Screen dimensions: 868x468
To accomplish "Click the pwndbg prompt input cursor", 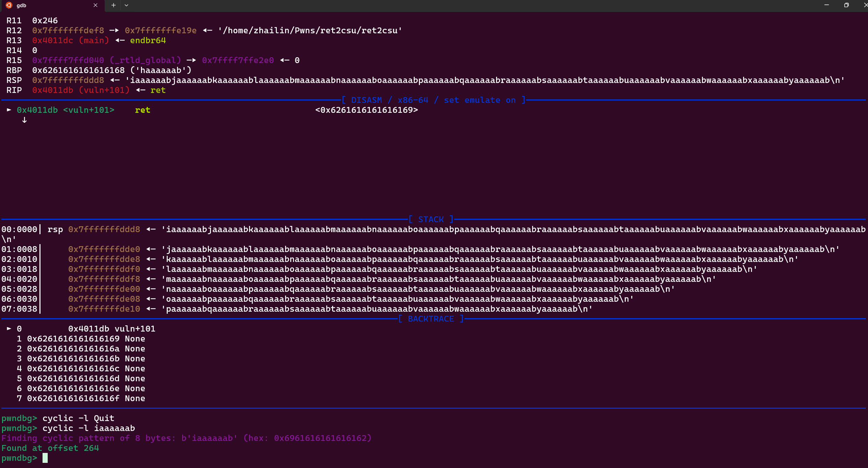I will tap(45, 458).
